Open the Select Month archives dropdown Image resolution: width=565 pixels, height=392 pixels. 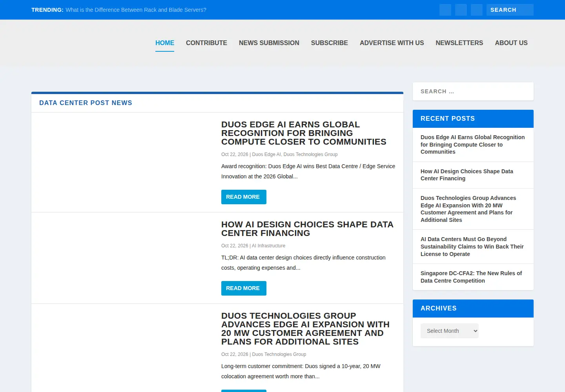coord(450,331)
